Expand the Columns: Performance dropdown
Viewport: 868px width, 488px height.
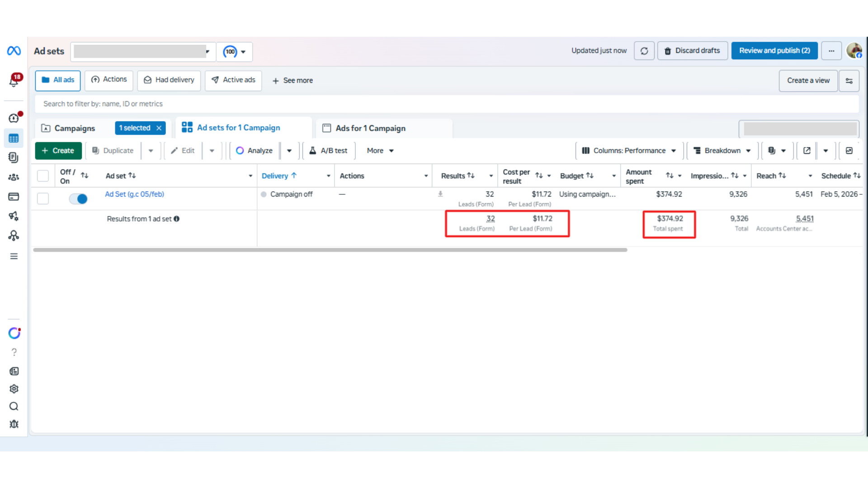tap(629, 150)
